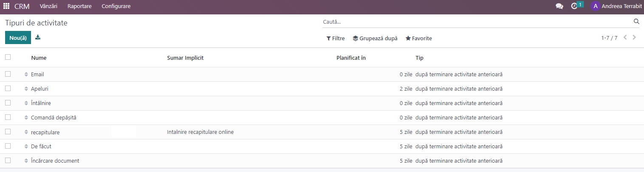Select the recapitulare row checkbox

tap(8, 132)
